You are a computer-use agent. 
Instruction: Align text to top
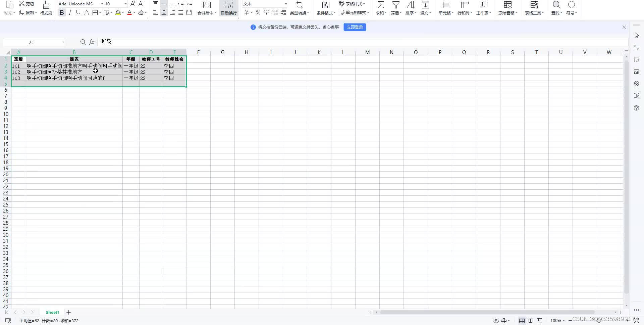(x=156, y=4)
